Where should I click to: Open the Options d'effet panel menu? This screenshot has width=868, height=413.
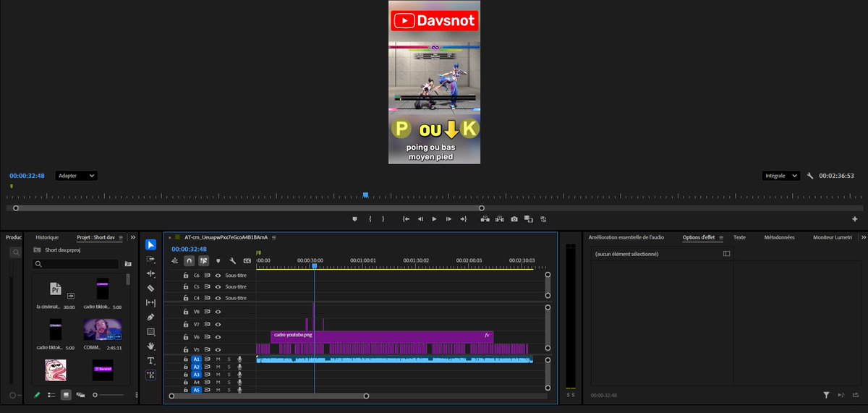point(721,237)
